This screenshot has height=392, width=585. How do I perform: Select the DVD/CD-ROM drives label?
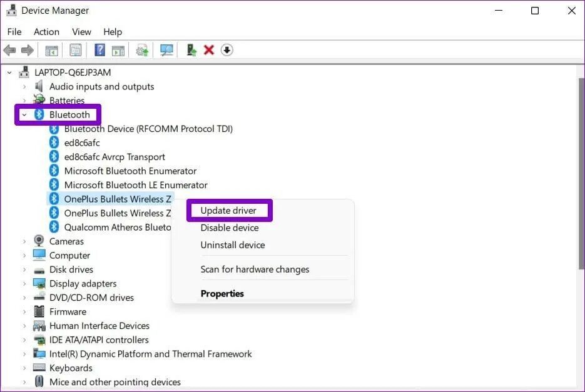[x=91, y=297]
